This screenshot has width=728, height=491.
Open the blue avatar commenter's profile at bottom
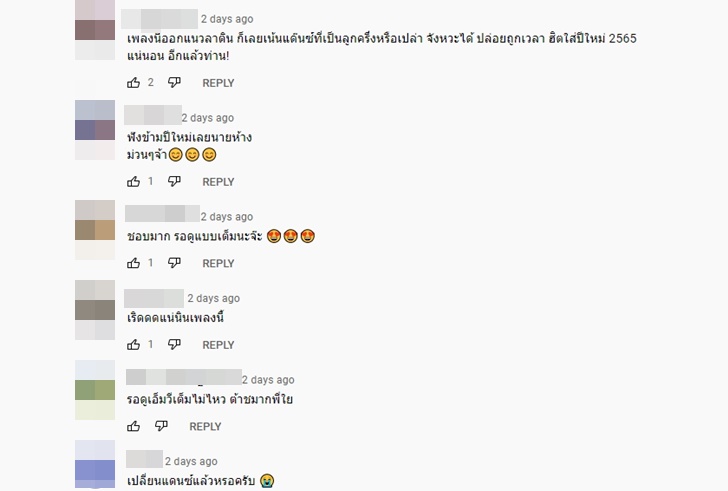coord(95,465)
